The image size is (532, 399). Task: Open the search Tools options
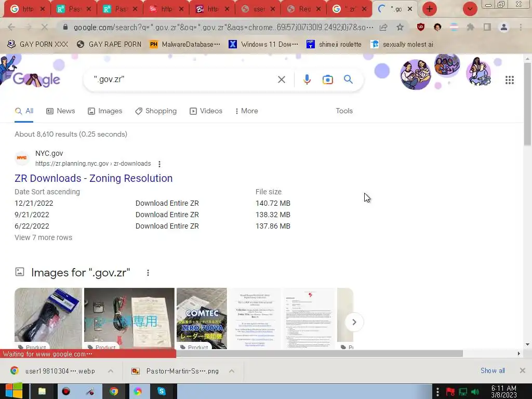tap(344, 111)
